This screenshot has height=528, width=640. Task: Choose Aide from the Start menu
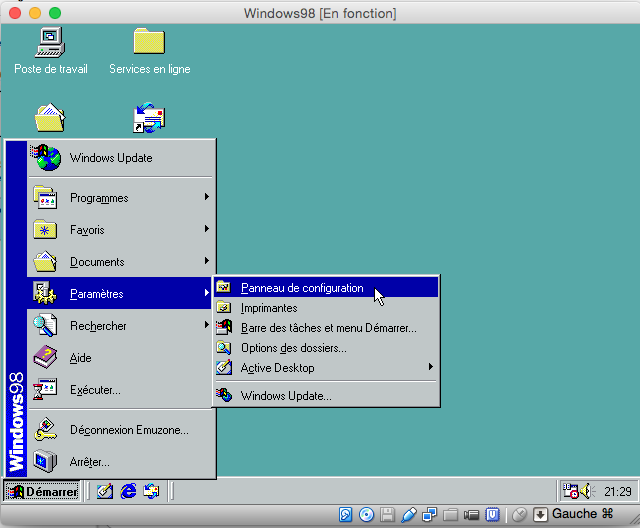pyautogui.click(x=121, y=357)
